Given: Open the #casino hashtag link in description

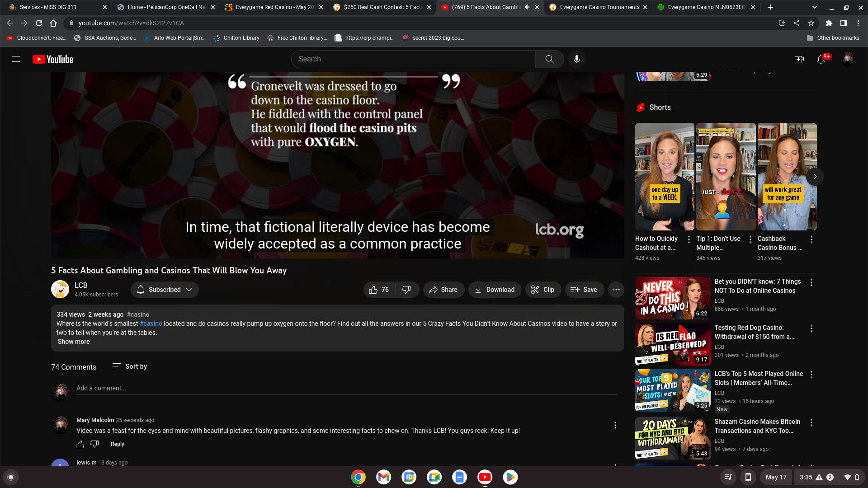Looking at the screenshot, I should (151, 324).
